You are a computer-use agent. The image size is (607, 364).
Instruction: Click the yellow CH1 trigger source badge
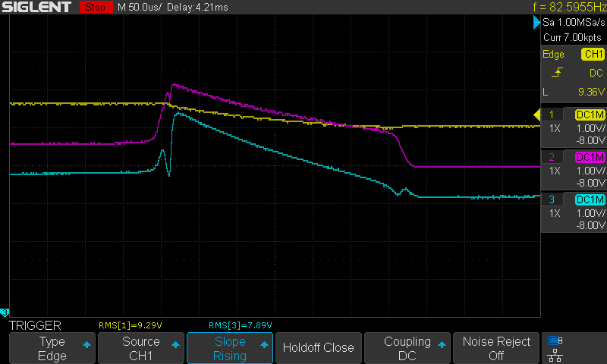tap(593, 54)
